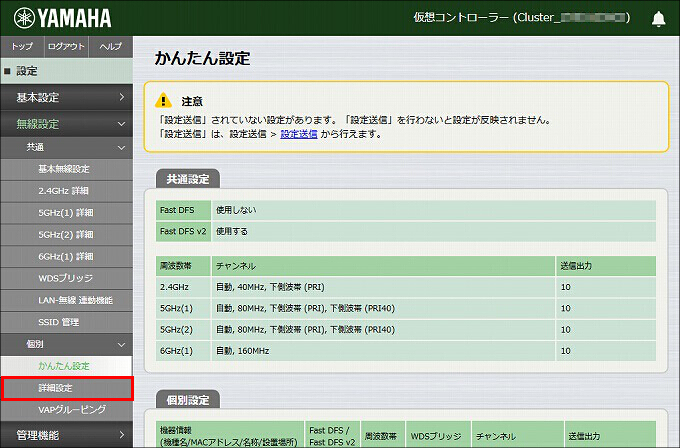Screen dimensions: 680x448
Task: Click the 仮想コントローラー cluster title
Action: [522, 18]
